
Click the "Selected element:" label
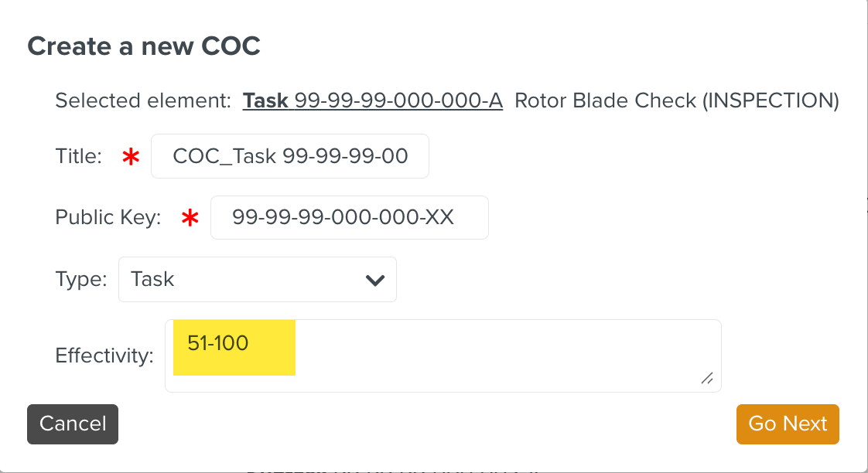coord(143,100)
